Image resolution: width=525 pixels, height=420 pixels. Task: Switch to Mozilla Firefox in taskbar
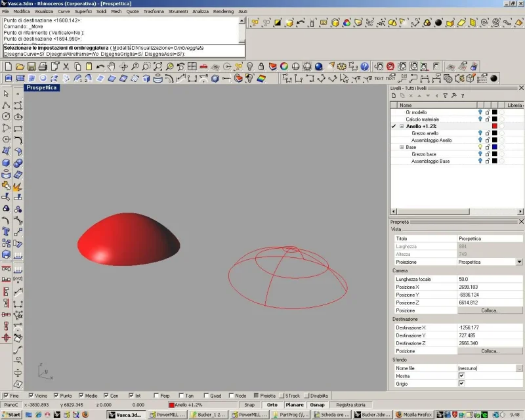[x=414, y=415]
